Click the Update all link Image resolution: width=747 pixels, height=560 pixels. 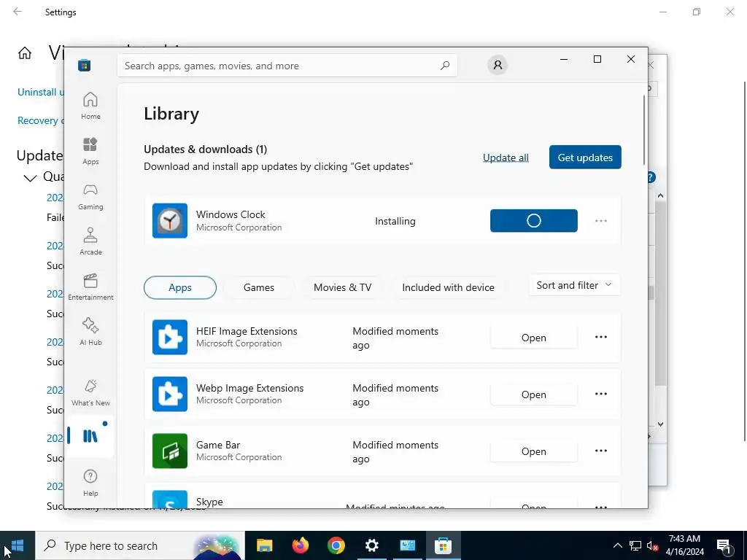(506, 157)
